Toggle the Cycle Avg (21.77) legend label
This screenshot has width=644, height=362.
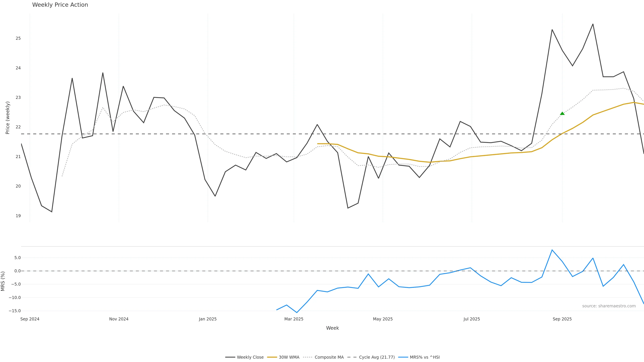pyautogui.click(x=377, y=357)
